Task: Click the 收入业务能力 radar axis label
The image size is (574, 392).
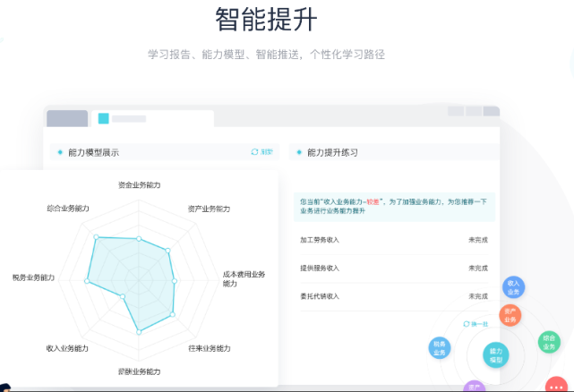Action: coord(67,348)
